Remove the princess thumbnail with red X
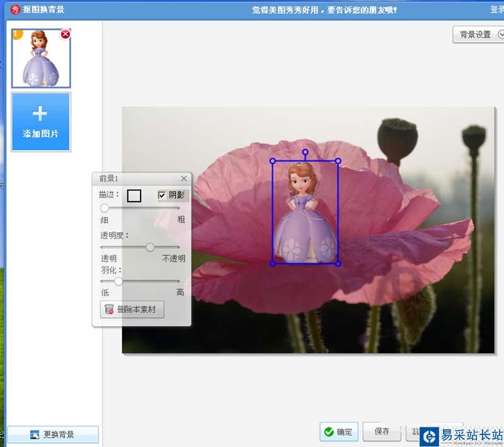 pyautogui.click(x=66, y=34)
